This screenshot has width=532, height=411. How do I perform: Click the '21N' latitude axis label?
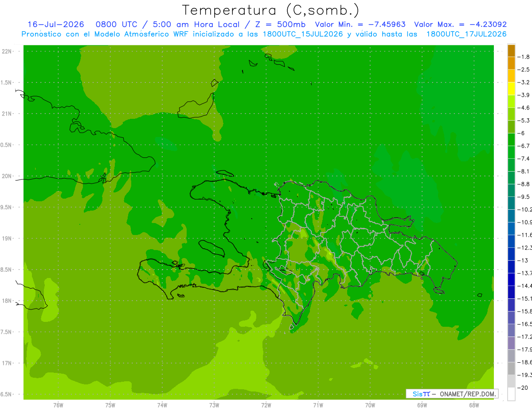coord(7,114)
